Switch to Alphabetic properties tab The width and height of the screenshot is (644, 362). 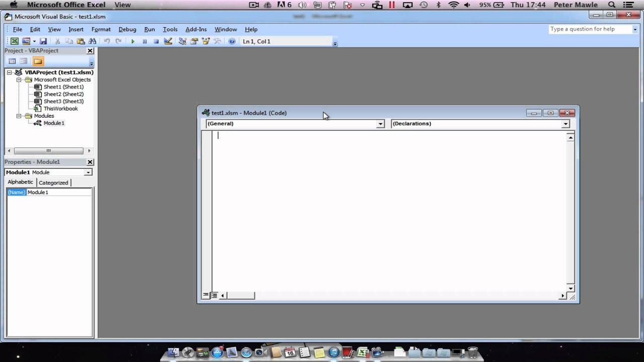pos(20,182)
